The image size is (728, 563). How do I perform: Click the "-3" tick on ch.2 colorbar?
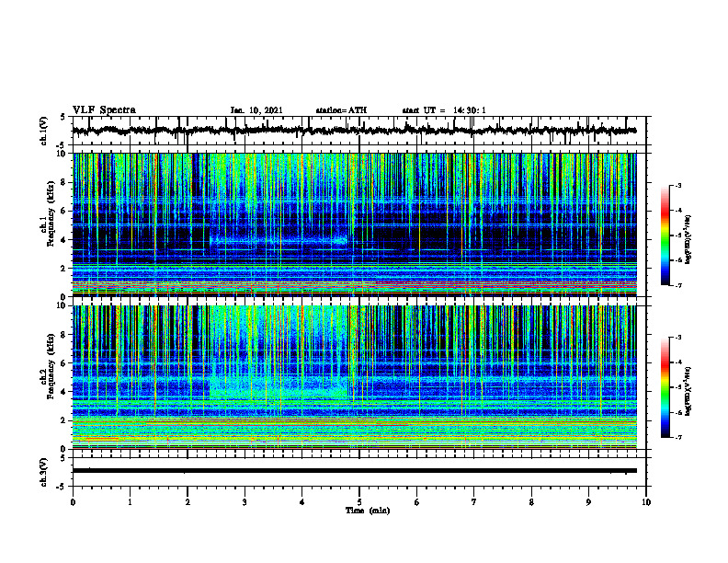point(678,338)
